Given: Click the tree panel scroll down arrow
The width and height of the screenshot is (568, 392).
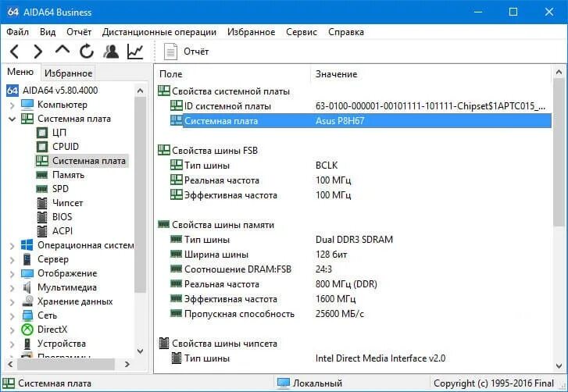Looking at the screenshot, I should point(140,351).
